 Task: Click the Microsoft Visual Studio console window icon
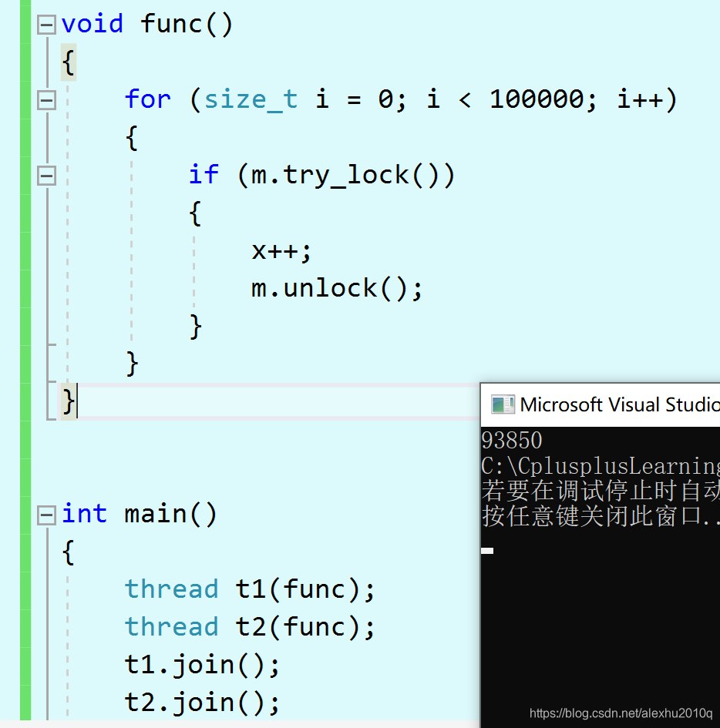point(503,404)
